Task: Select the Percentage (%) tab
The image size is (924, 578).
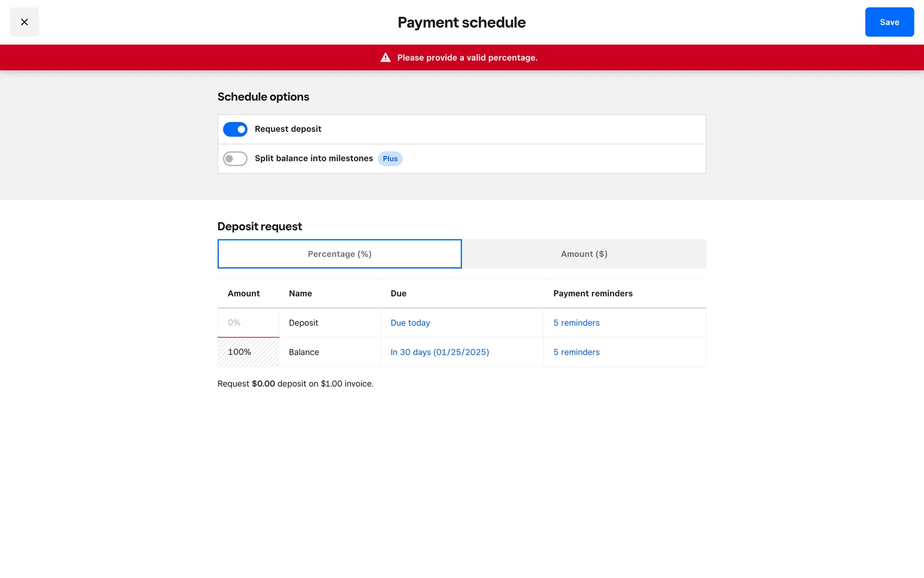Action: coord(339,254)
